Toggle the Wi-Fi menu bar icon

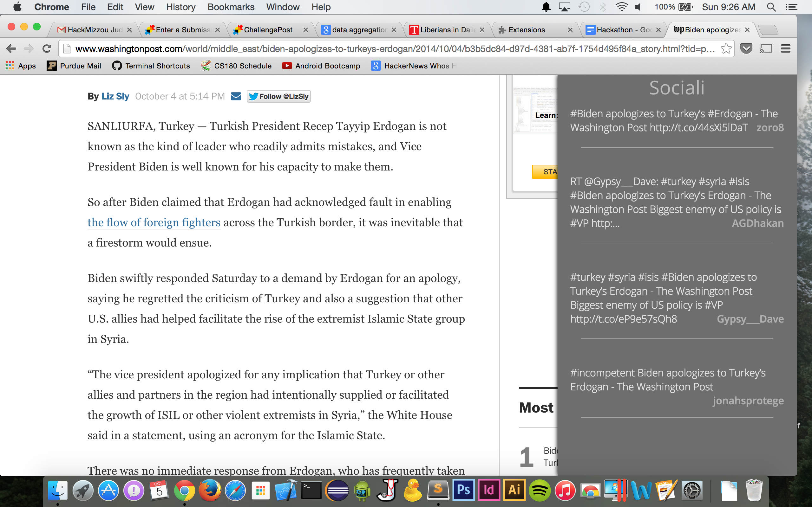[x=621, y=7]
